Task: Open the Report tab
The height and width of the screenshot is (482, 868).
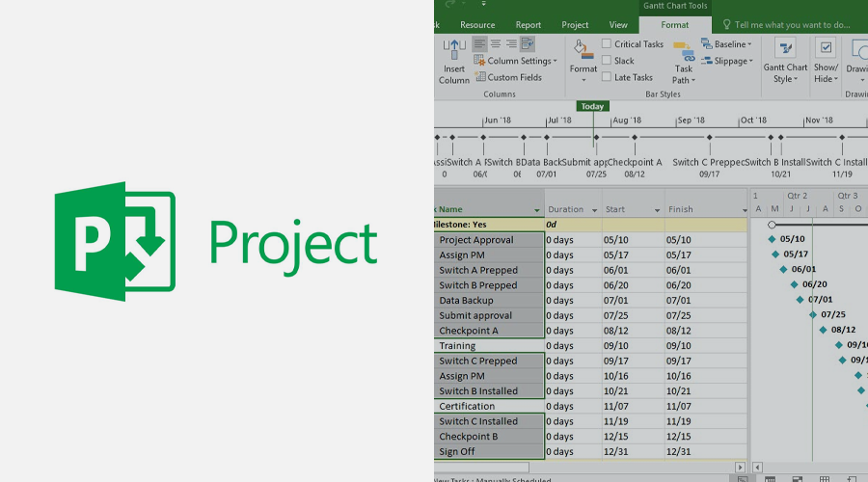Action: click(529, 25)
